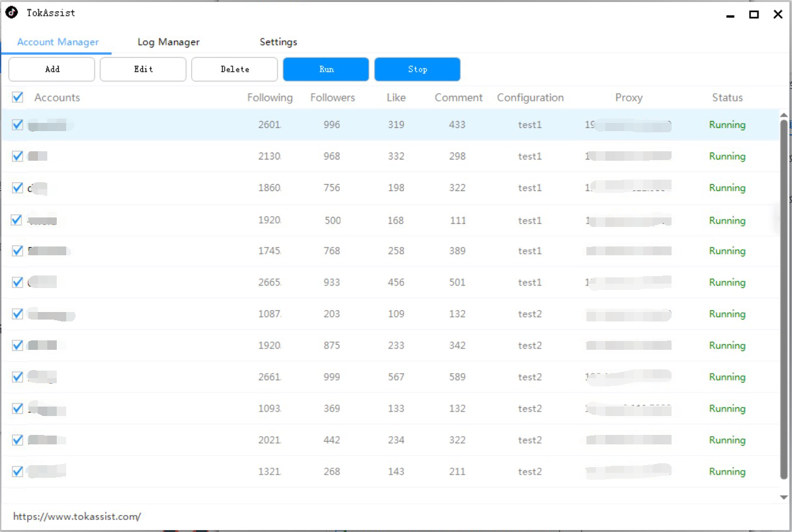Click the Like column header

coord(396,98)
